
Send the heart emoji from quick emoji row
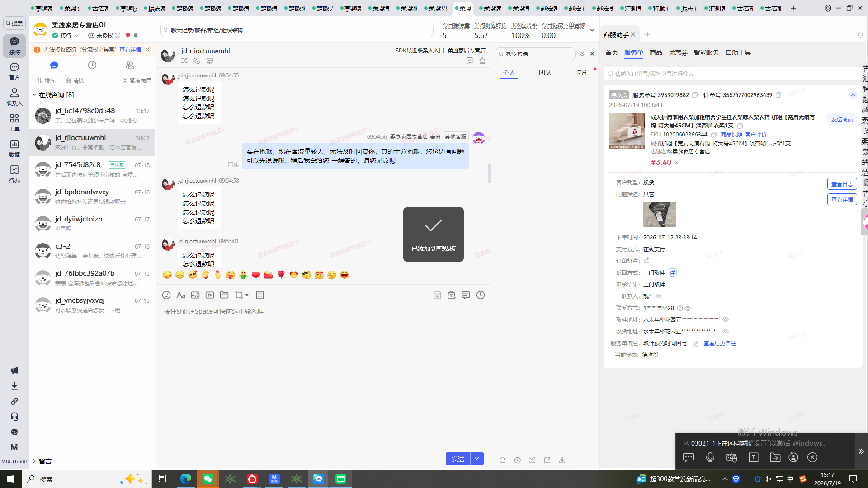[256, 275]
